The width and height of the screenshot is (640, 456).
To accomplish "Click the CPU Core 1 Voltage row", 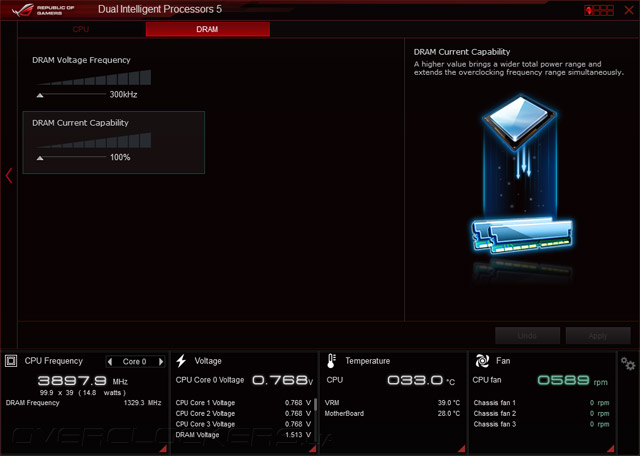I will [x=243, y=403].
